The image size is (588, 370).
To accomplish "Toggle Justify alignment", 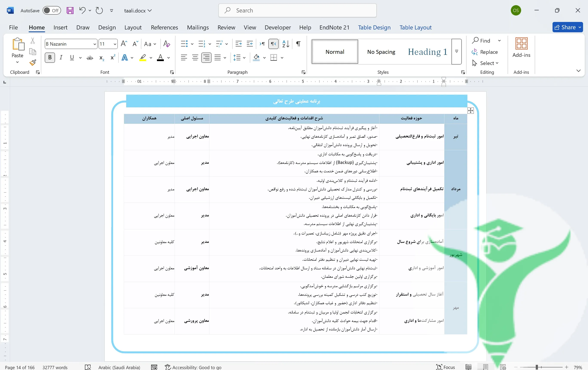I will click(217, 58).
